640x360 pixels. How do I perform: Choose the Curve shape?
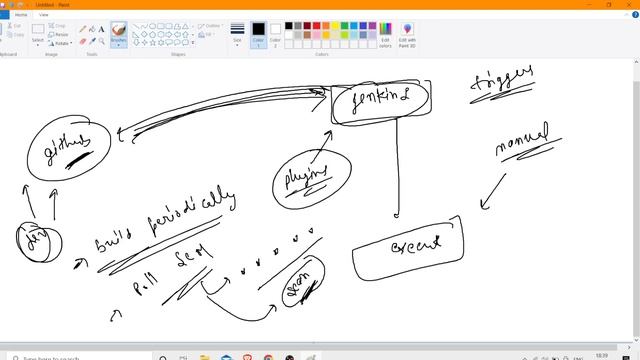[144, 26]
